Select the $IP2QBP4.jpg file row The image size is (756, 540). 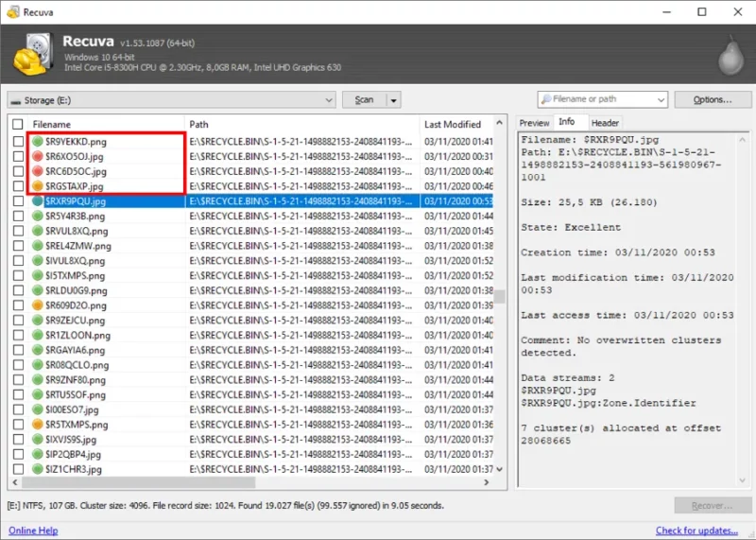tap(250, 455)
